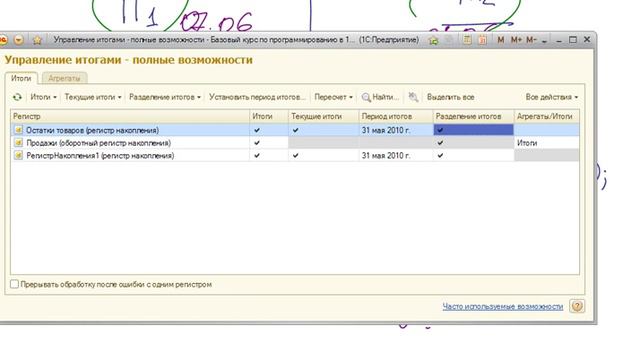Click the M memory button
This screenshot has height=360, width=640.
(501, 40)
